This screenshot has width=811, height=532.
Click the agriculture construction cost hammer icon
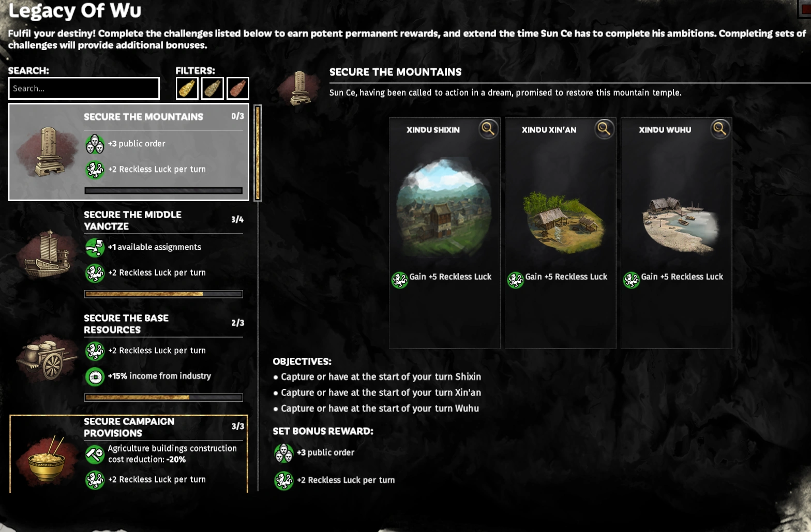pyautogui.click(x=95, y=454)
